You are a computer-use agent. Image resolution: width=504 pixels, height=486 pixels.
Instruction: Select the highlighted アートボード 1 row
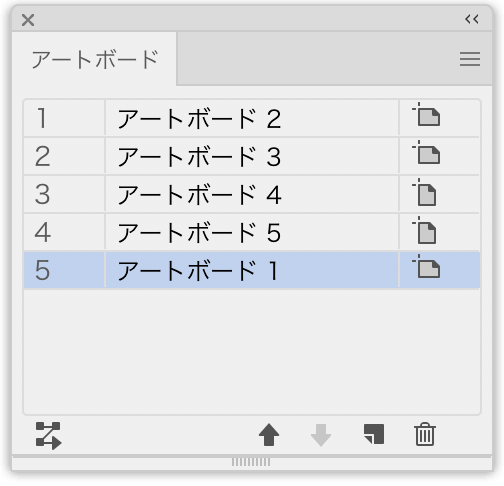point(252,270)
